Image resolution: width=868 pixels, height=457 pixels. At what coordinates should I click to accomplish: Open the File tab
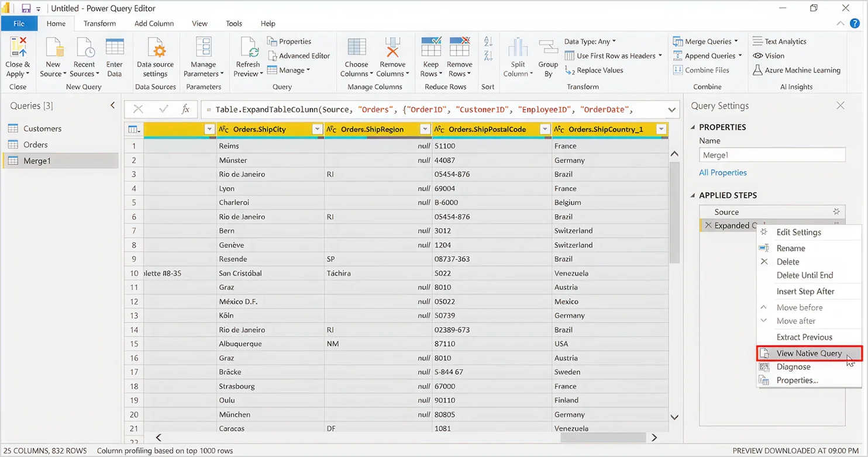point(19,23)
